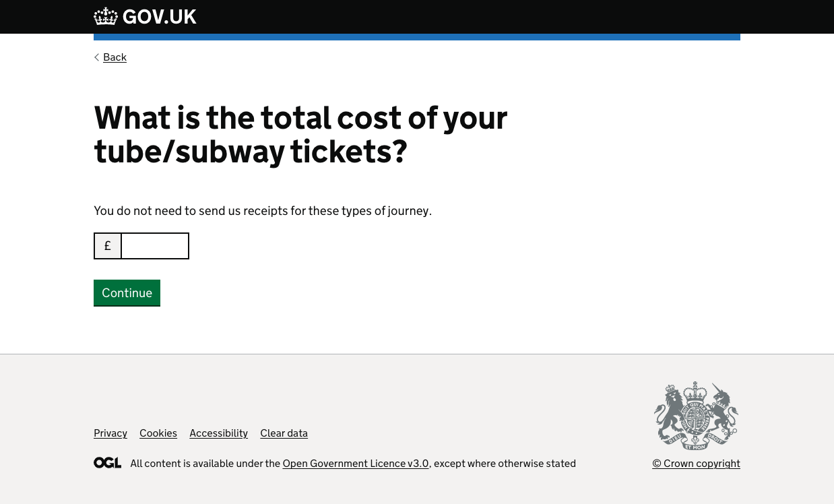Click the back chevron arrow icon
The height and width of the screenshot is (504, 834).
point(97,57)
